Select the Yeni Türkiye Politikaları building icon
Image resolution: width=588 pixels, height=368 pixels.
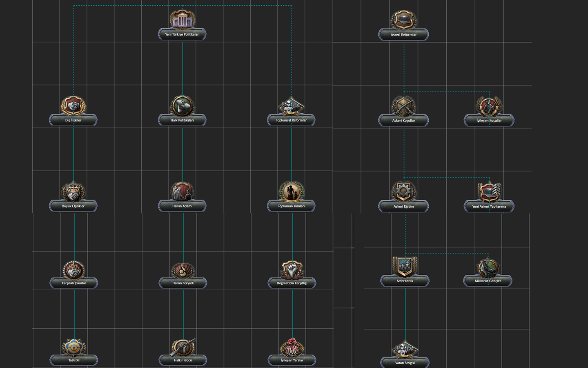click(182, 19)
